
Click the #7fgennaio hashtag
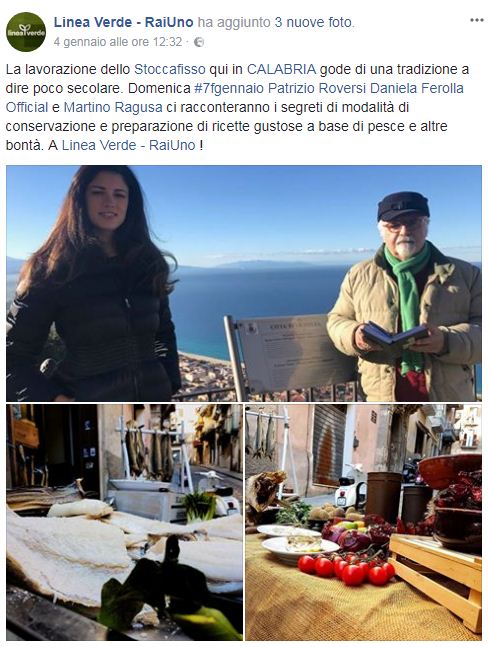click(229, 88)
